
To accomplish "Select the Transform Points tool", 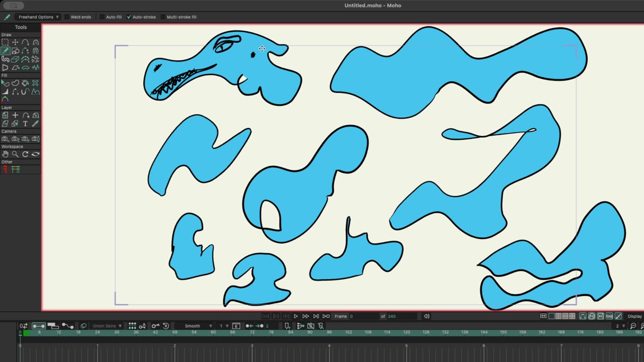I will coord(15,42).
